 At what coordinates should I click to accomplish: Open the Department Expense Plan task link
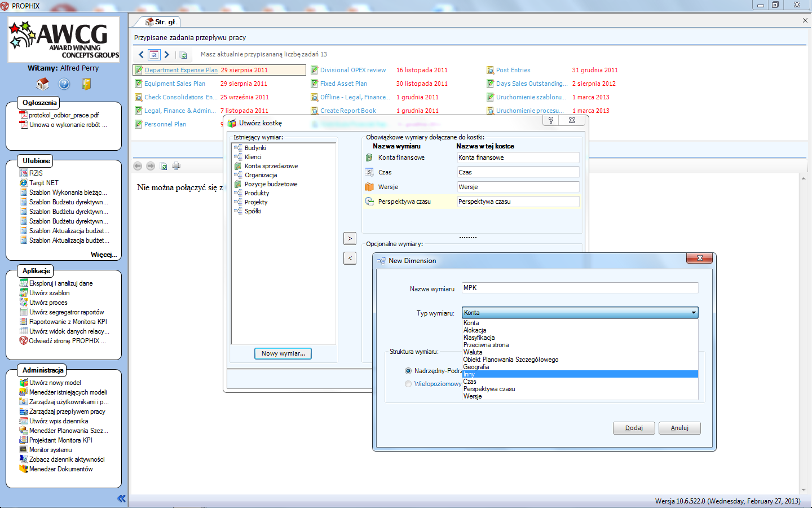(x=181, y=70)
